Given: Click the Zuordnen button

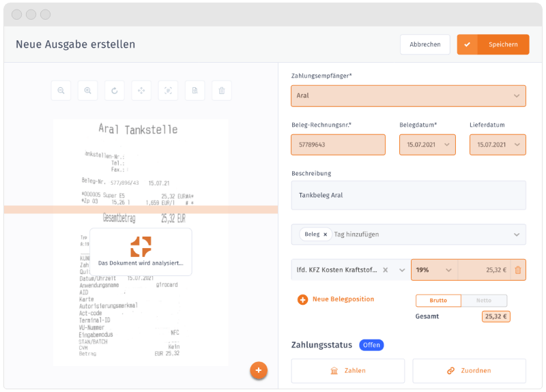Looking at the screenshot, I should click(x=470, y=371).
